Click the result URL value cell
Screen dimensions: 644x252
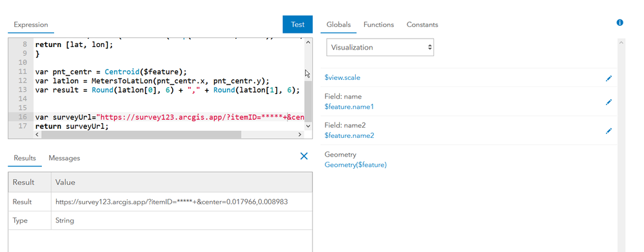coord(181,202)
